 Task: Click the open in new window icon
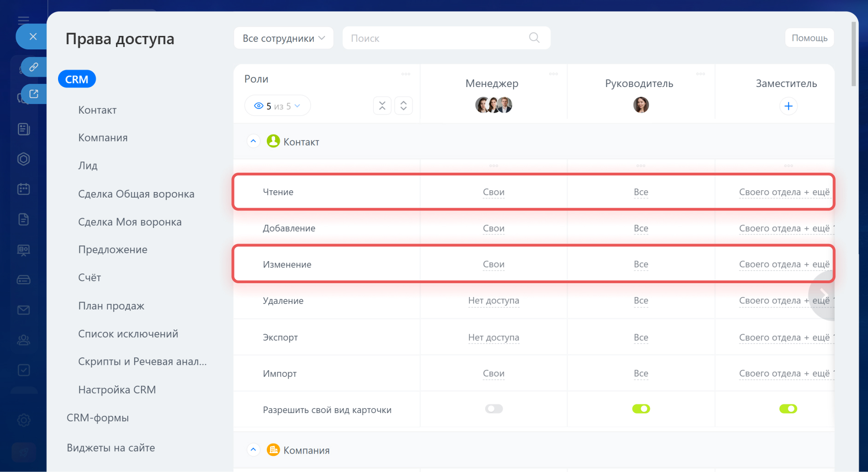click(x=34, y=94)
